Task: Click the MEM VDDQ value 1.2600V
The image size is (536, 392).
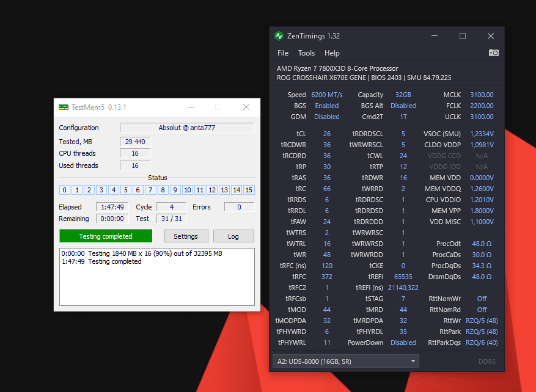Action: [482, 189]
